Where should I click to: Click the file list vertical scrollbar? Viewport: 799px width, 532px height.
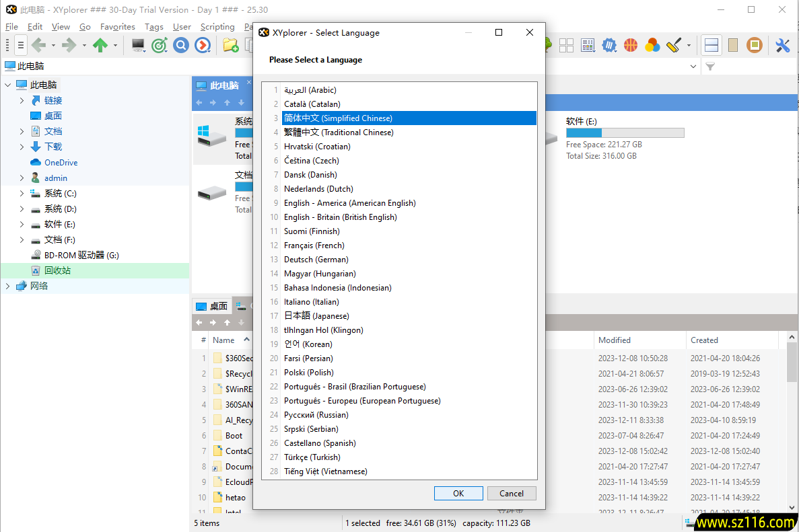(792, 404)
